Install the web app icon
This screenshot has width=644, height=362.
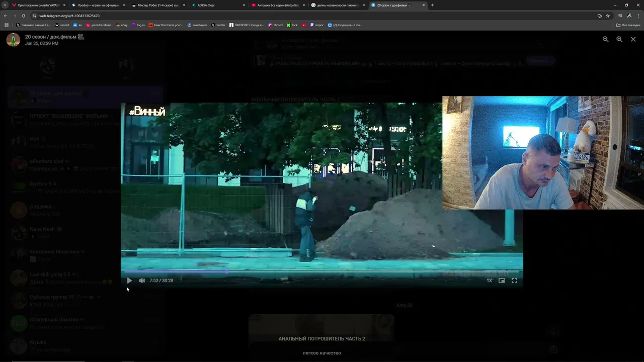pos(599,16)
